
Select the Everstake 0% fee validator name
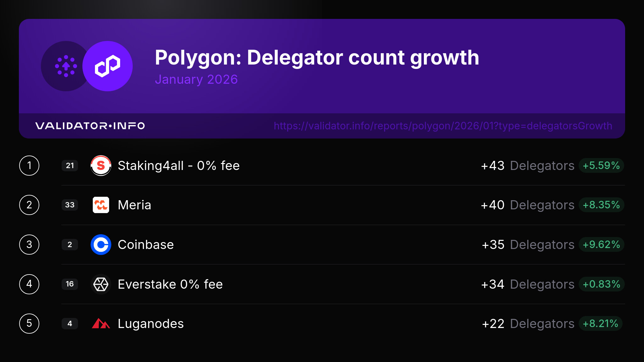(x=170, y=284)
